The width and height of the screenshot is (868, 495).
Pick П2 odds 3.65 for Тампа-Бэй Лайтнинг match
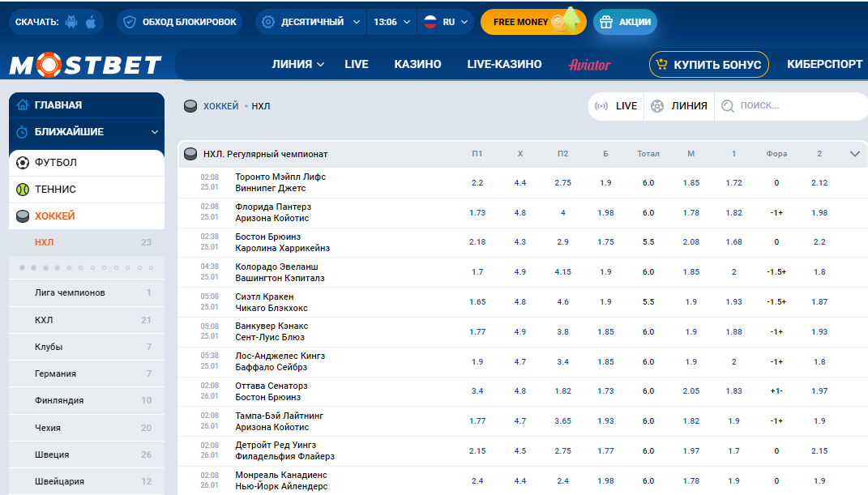(x=562, y=421)
